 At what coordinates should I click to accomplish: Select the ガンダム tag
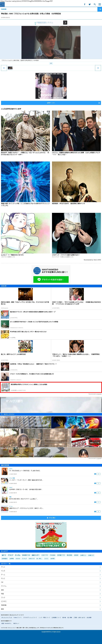pos(18,555)
